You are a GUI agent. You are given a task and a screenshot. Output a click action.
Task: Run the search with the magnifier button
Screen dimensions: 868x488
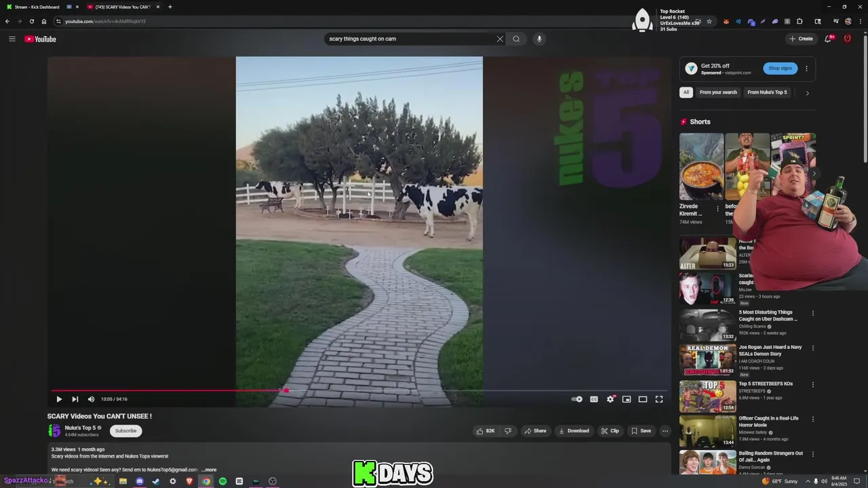516,39
